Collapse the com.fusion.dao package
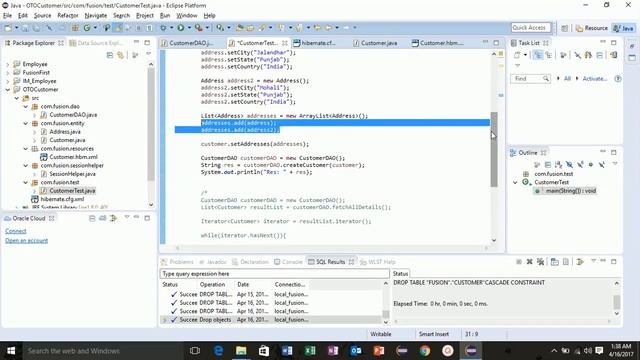The height and width of the screenshot is (360, 640). pos(26,106)
